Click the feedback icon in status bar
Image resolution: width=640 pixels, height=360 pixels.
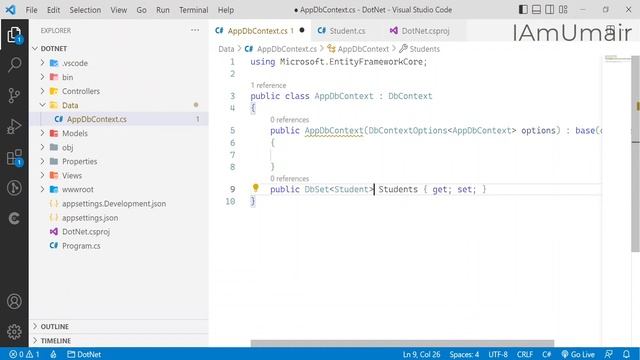[x=609, y=354]
